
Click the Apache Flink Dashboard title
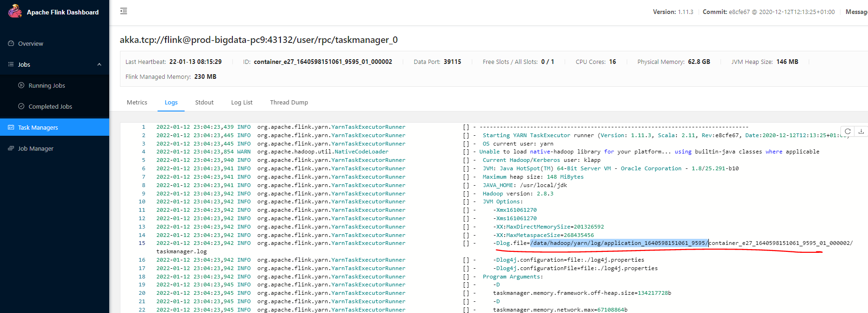63,12
